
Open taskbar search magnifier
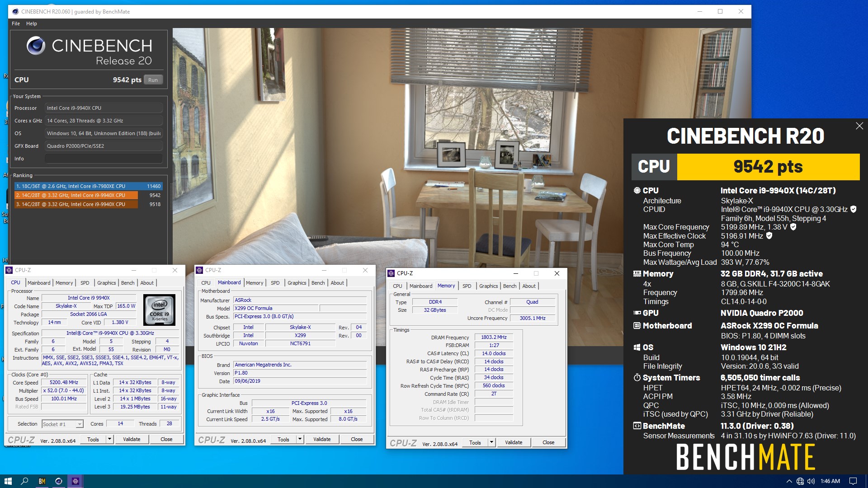pyautogui.click(x=25, y=481)
